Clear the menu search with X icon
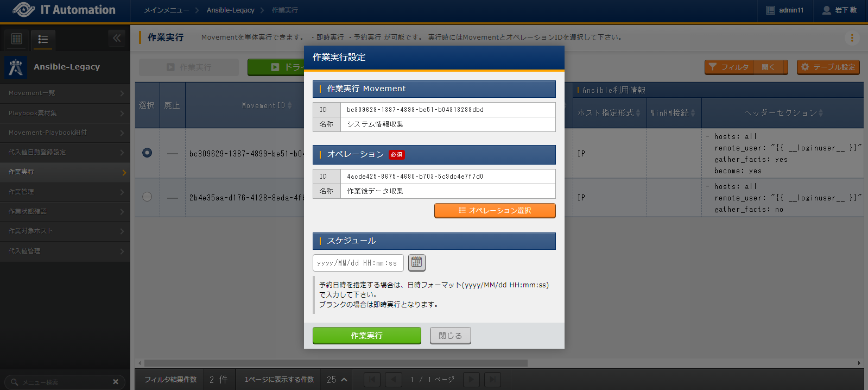Image resolution: width=868 pixels, height=390 pixels. (x=115, y=382)
